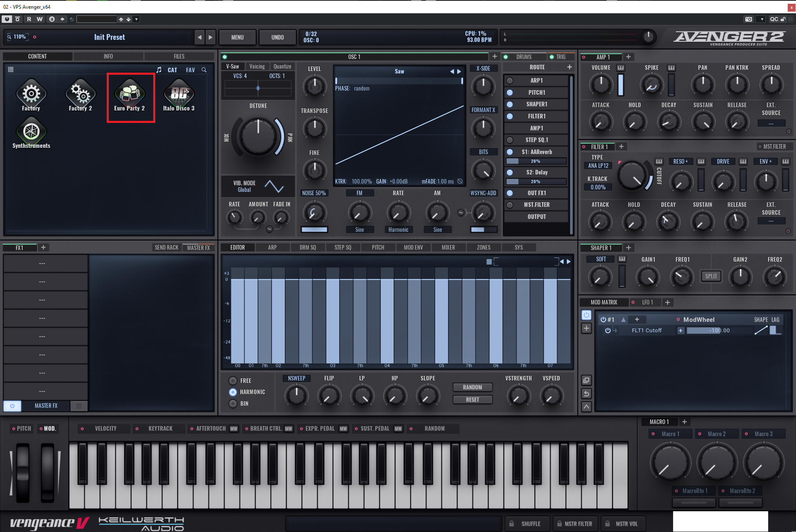Adjust the FLT1 Cutoff mod amount slider
Image resolution: width=796 pixels, height=532 pixels.
coord(720,331)
